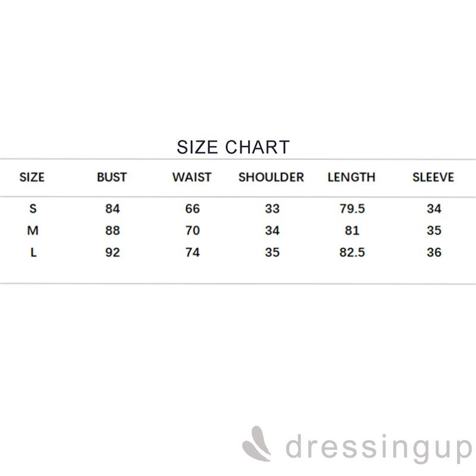476x476 pixels.
Task: Click waist value 66
Action: click(x=192, y=209)
